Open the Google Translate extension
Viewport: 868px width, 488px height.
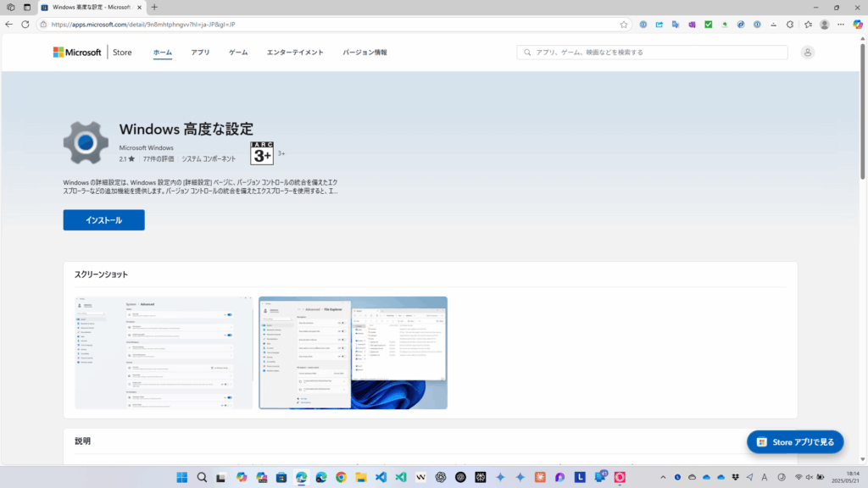(x=676, y=25)
